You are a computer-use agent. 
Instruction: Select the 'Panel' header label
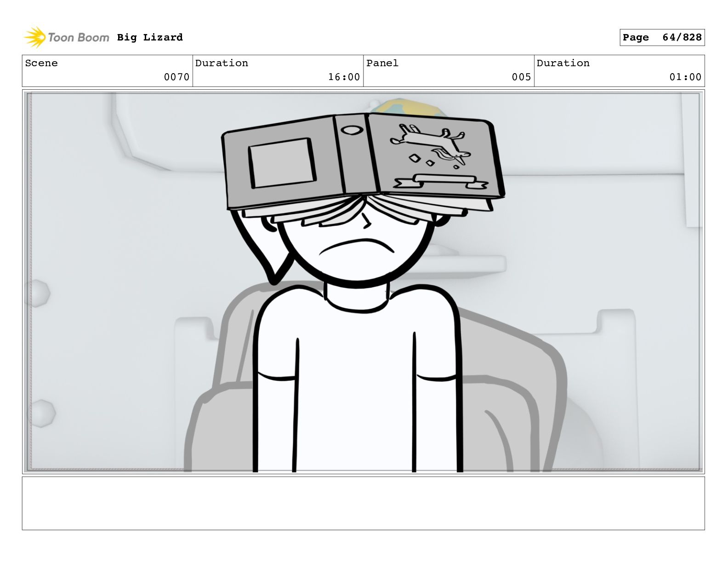tap(382, 63)
